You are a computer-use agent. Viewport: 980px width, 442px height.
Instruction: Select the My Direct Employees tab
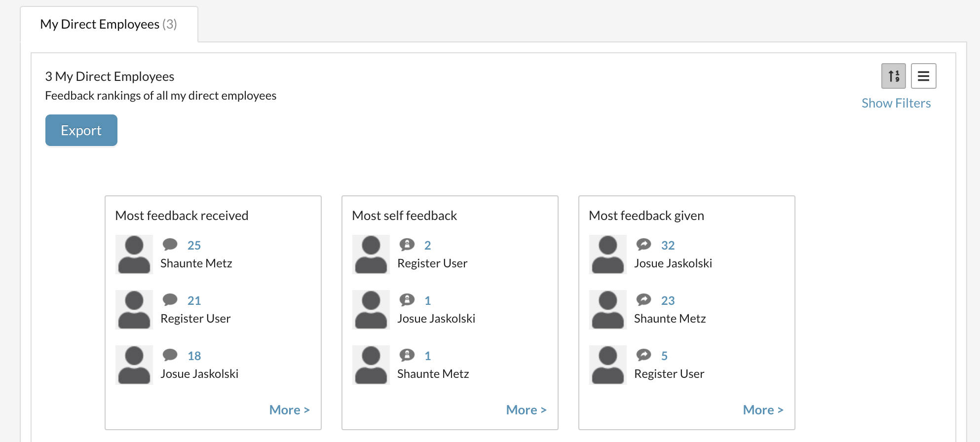pyautogui.click(x=109, y=24)
